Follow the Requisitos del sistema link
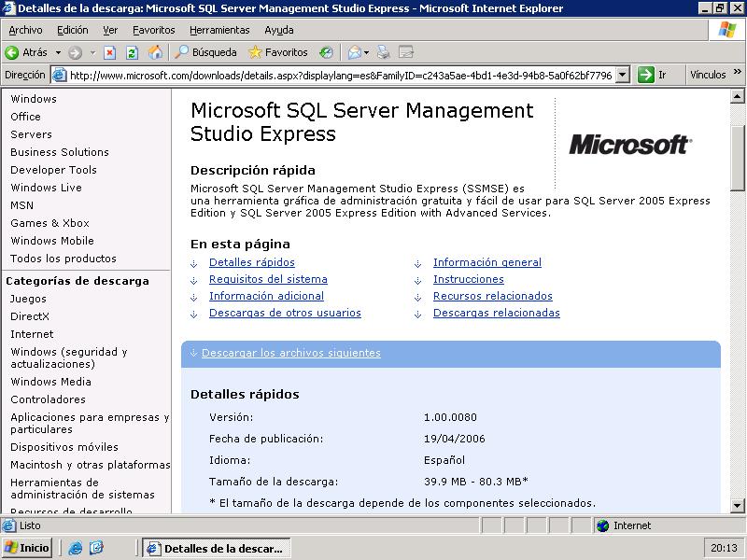Viewport: 747px width, 560px height. point(268,279)
